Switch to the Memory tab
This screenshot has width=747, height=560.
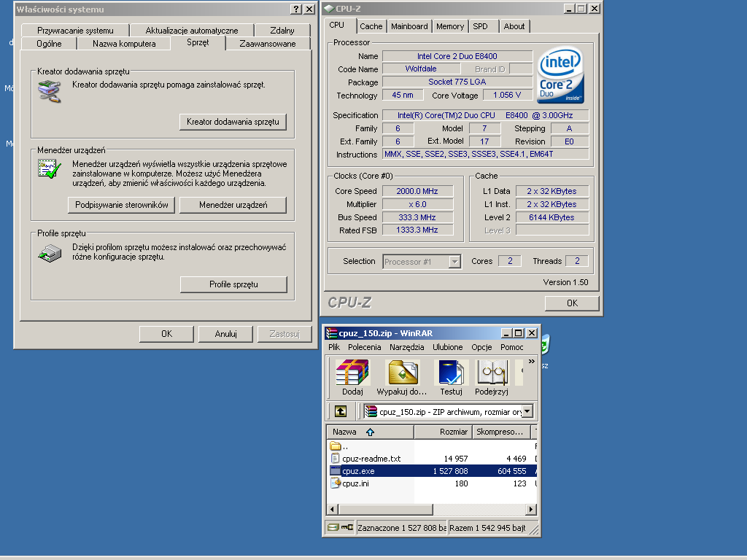click(449, 26)
